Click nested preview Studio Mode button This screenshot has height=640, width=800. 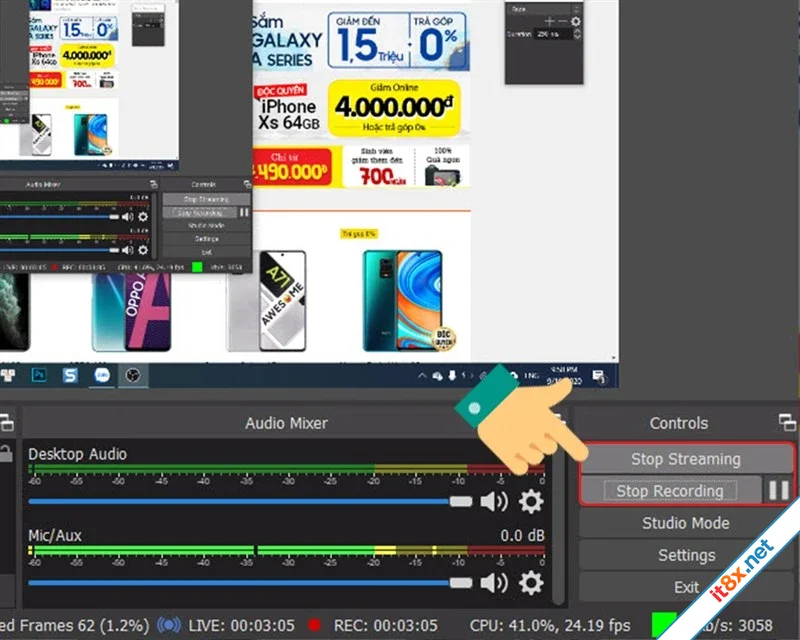click(x=206, y=226)
